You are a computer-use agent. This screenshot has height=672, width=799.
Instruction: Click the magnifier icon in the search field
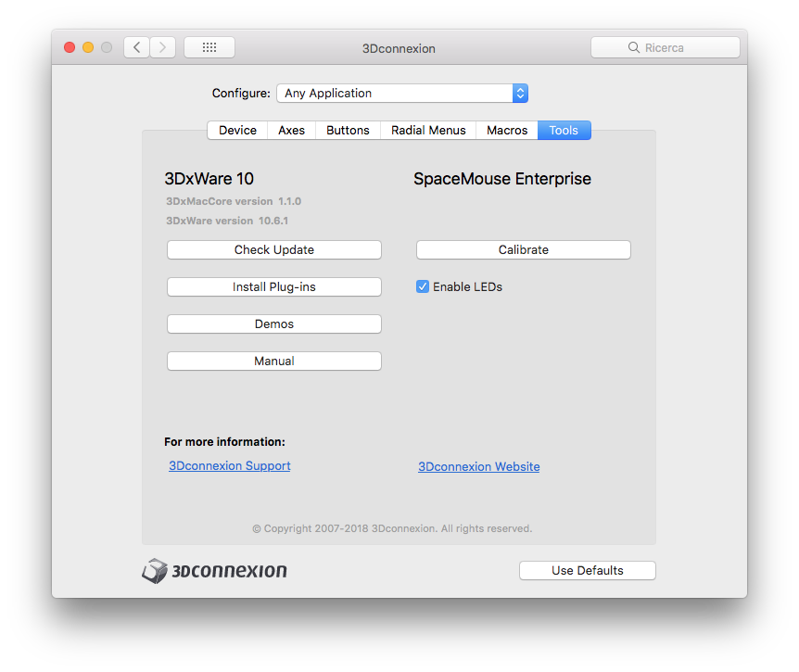click(x=633, y=47)
